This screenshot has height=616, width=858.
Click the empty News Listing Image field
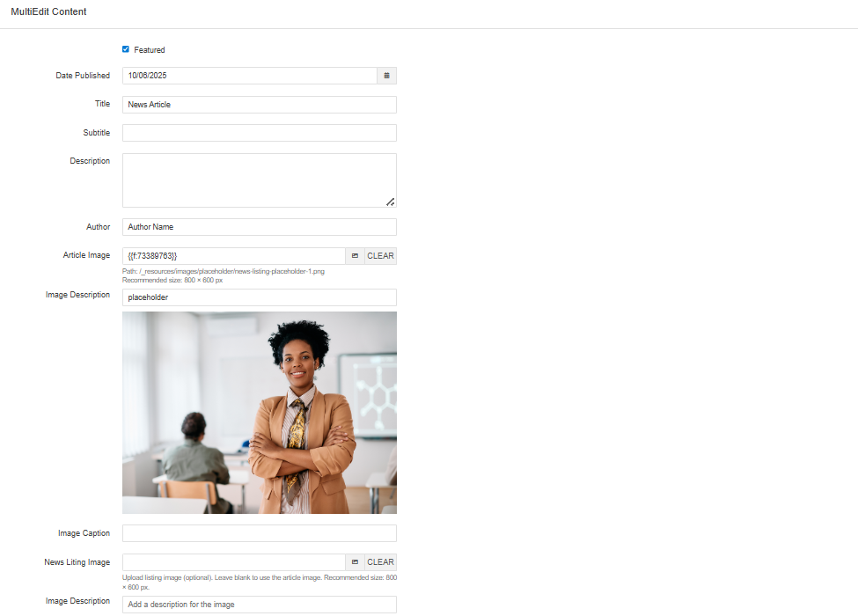233,561
